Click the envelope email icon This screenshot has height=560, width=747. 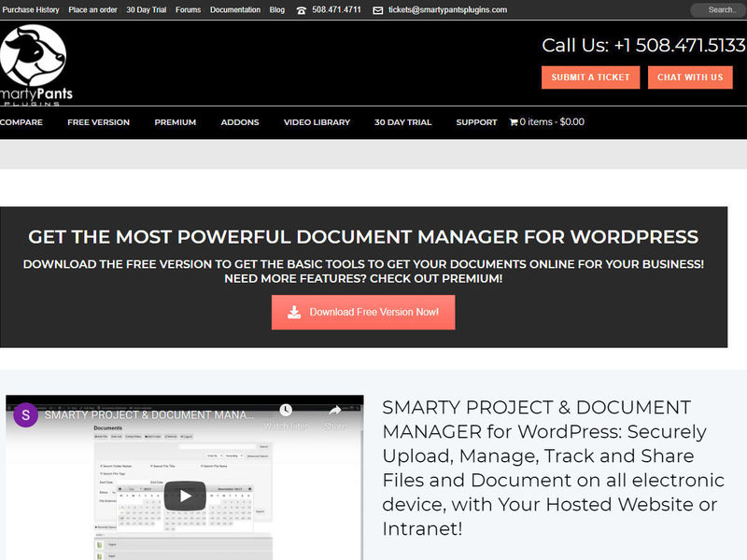[378, 10]
